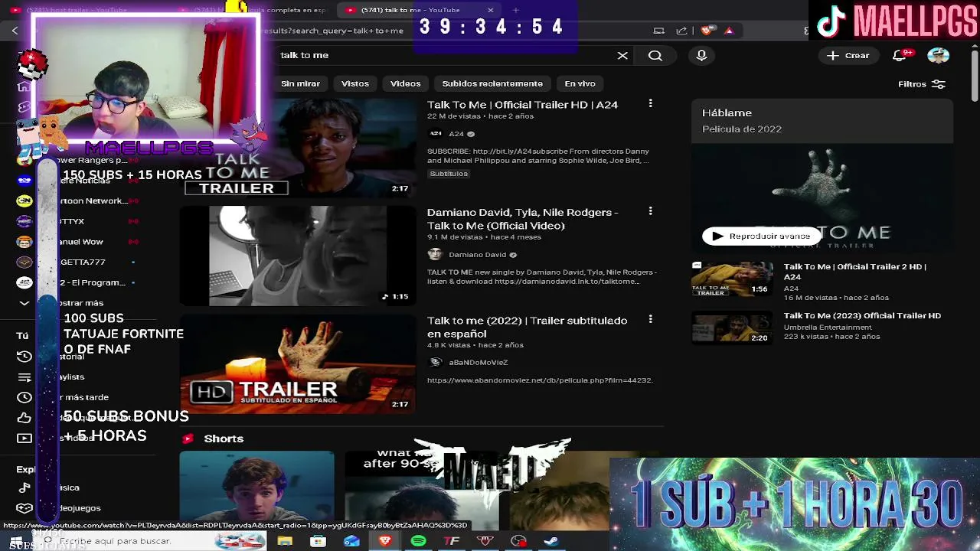
Task: Visit the A24 channel link
Action: [x=456, y=134]
